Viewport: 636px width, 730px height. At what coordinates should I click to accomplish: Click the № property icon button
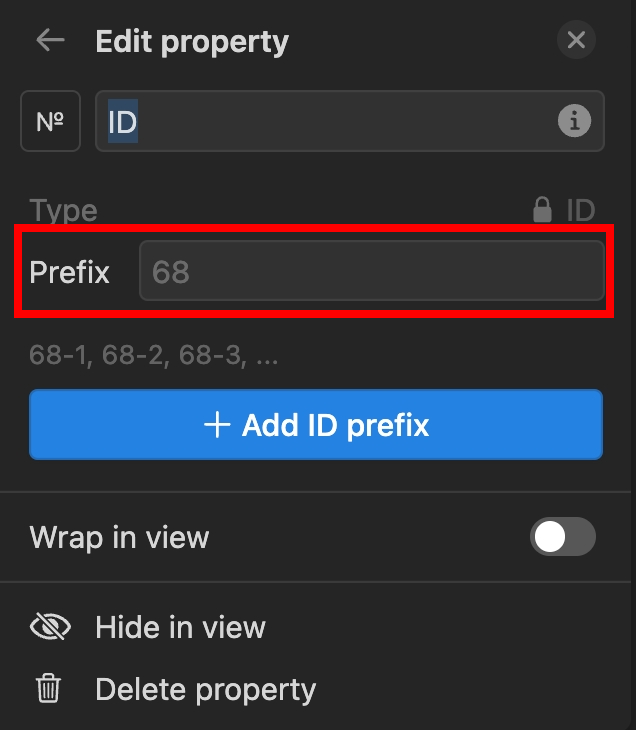[50, 122]
